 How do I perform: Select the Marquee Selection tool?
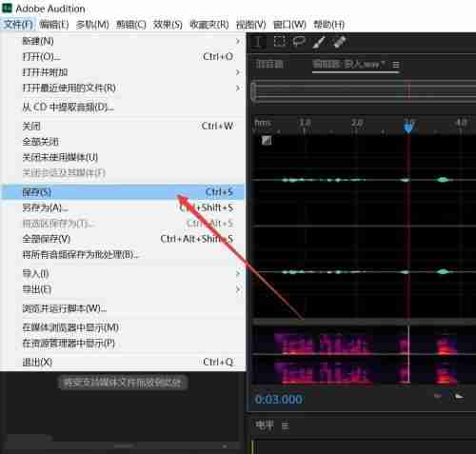coord(279,42)
